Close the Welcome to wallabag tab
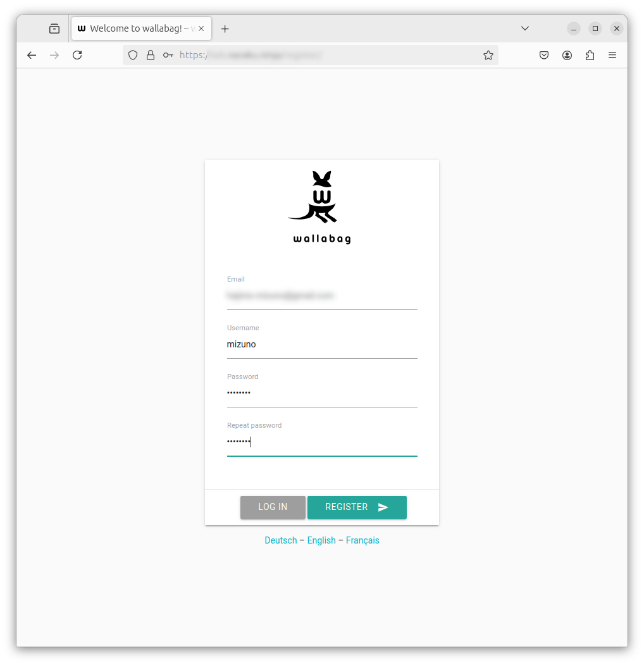Screen dimensions: 644x665 pos(201,28)
